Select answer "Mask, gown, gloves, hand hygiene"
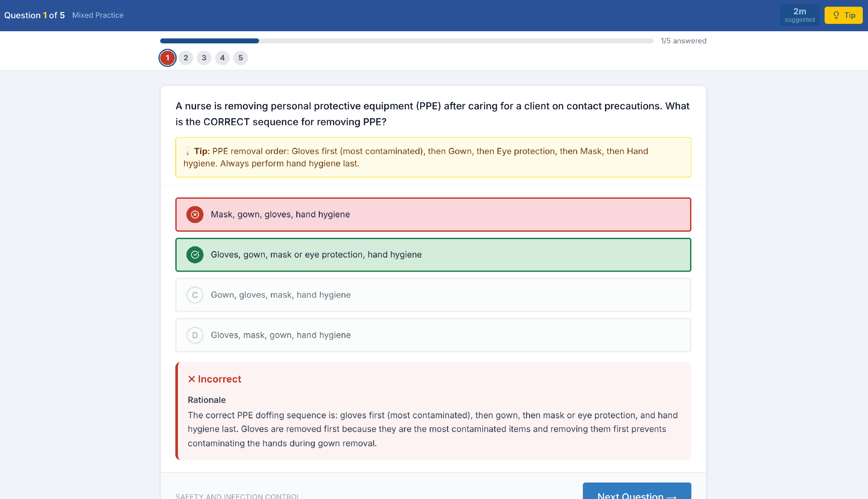 click(433, 214)
